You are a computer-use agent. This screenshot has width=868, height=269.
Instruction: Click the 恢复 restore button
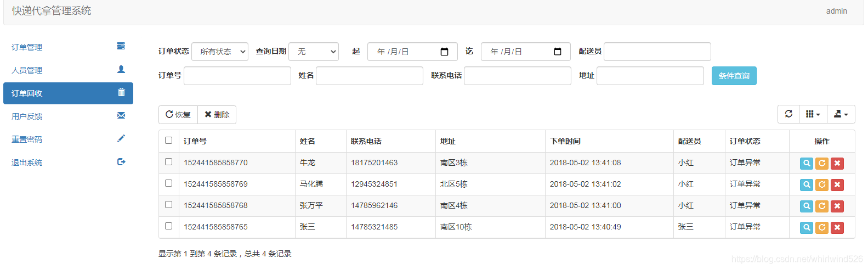point(178,115)
